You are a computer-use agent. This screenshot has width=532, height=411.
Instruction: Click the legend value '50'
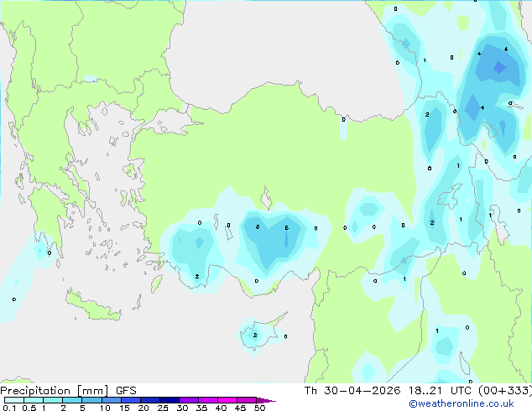click(259, 408)
